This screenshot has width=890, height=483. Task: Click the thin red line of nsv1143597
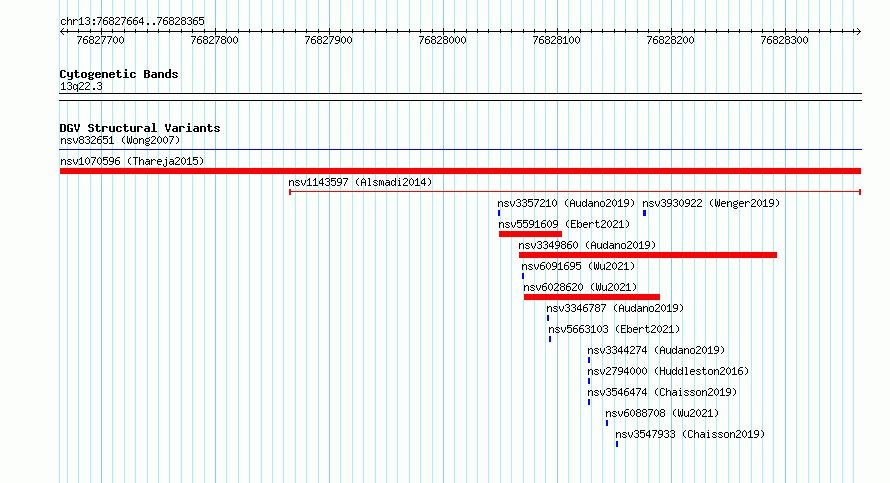pos(575,192)
